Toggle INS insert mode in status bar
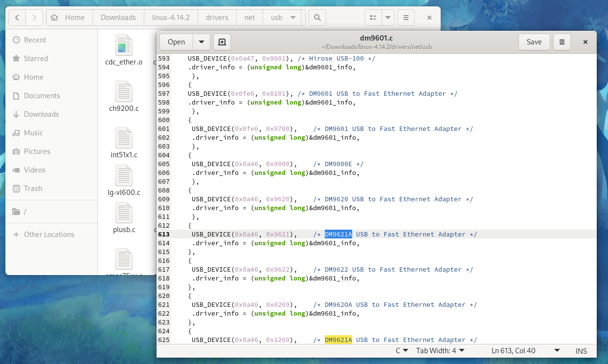The image size is (608, 364). (x=581, y=351)
